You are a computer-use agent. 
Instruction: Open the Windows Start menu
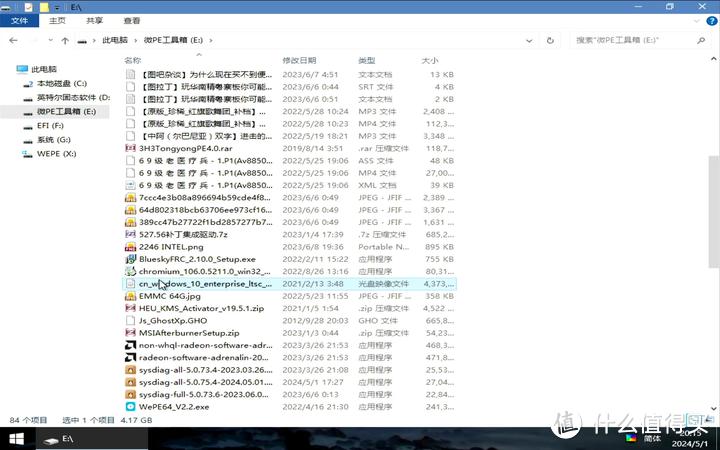point(17,438)
